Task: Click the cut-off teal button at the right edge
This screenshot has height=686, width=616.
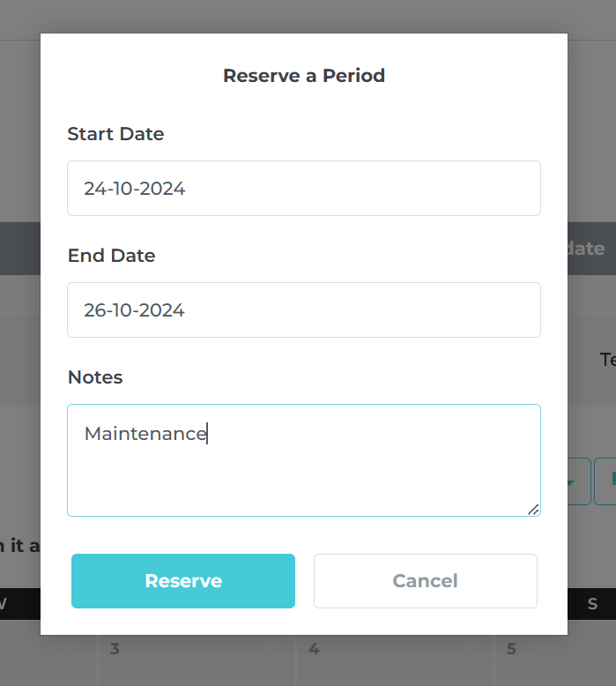Action: click(605, 481)
